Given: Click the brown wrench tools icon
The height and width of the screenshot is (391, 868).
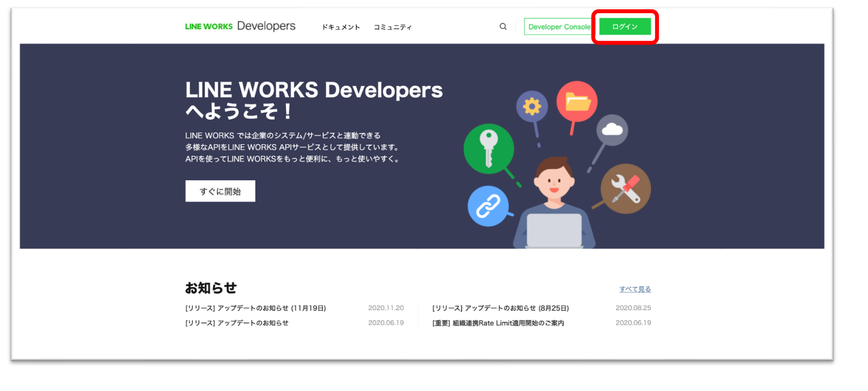Looking at the screenshot, I should 625,189.
